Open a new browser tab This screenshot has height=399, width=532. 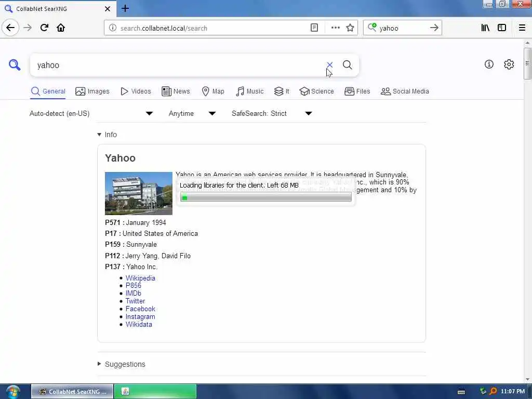(x=125, y=8)
